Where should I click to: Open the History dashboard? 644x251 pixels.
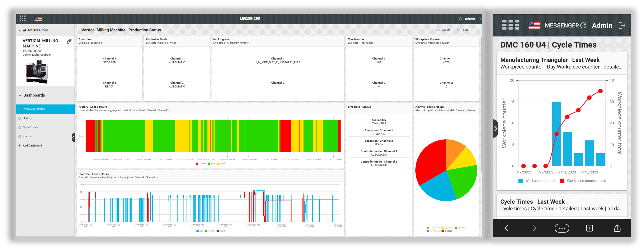[45, 118]
